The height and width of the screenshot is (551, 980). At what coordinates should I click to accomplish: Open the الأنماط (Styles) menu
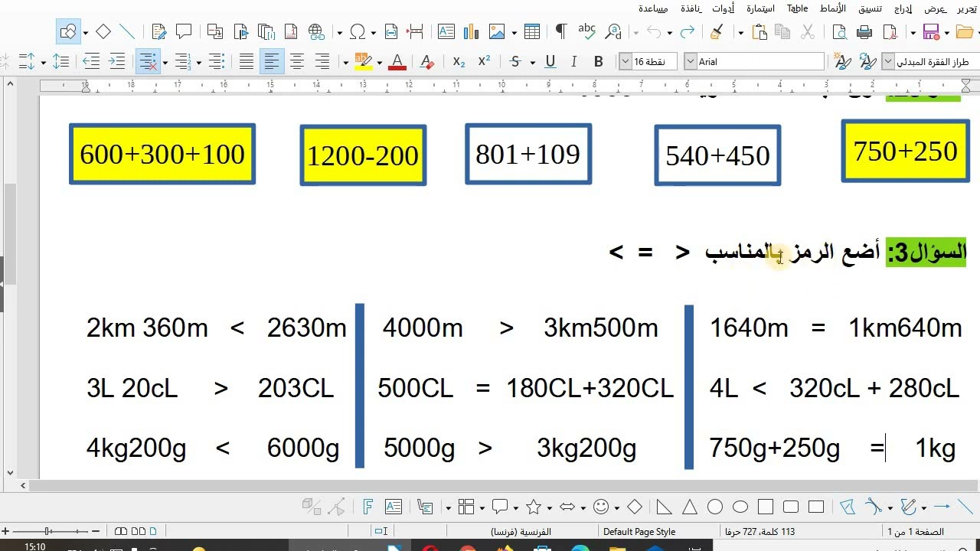(832, 8)
